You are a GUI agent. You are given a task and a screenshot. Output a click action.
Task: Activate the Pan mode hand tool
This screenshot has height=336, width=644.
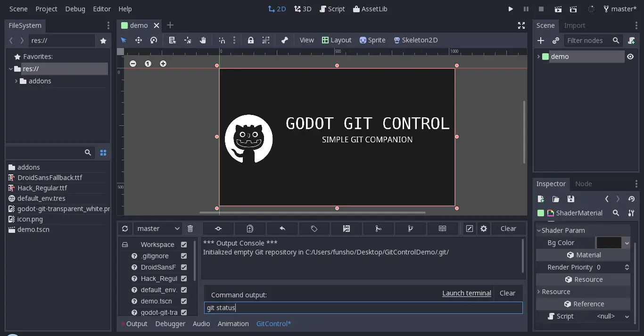coord(203,40)
